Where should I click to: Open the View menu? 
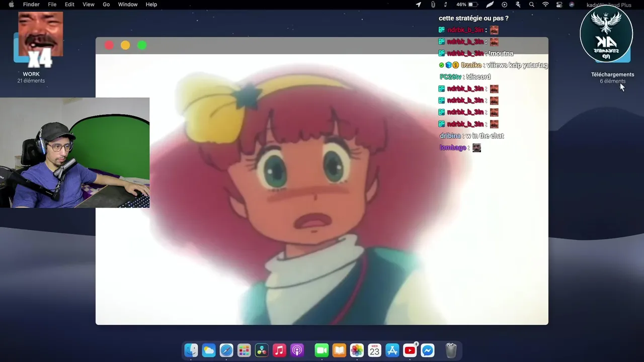coord(89,5)
